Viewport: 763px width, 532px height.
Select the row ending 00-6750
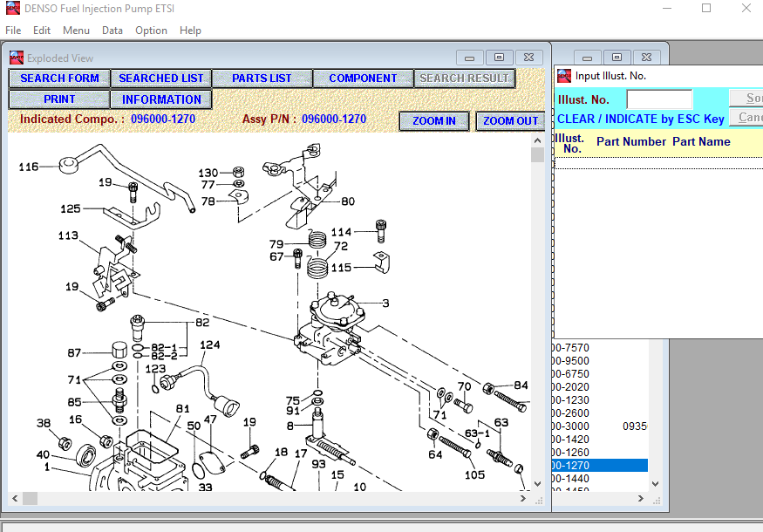click(x=601, y=374)
